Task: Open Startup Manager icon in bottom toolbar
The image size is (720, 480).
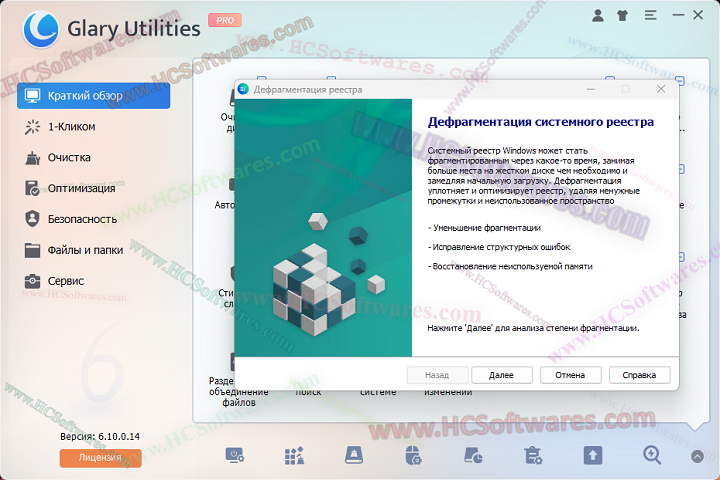Action: click(x=235, y=456)
